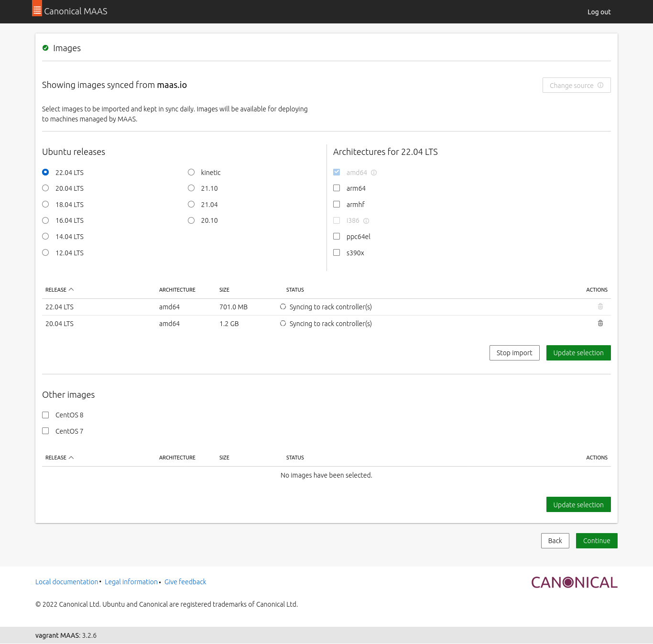Click the green Images check icon
653x644 pixels.
pyautogui.click(x=45, y=48)
